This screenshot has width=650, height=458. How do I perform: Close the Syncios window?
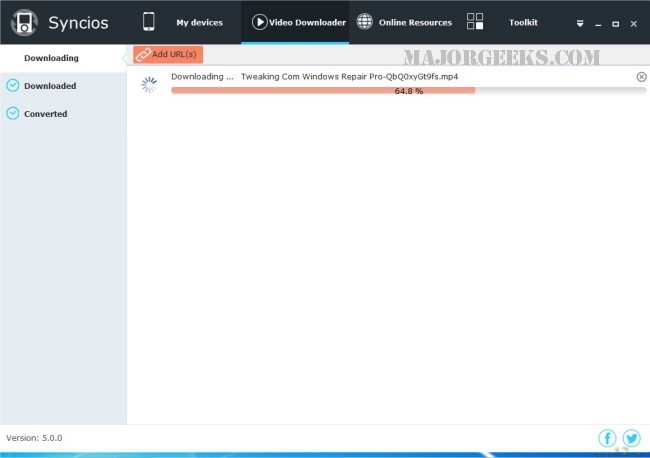coord(633,24)
